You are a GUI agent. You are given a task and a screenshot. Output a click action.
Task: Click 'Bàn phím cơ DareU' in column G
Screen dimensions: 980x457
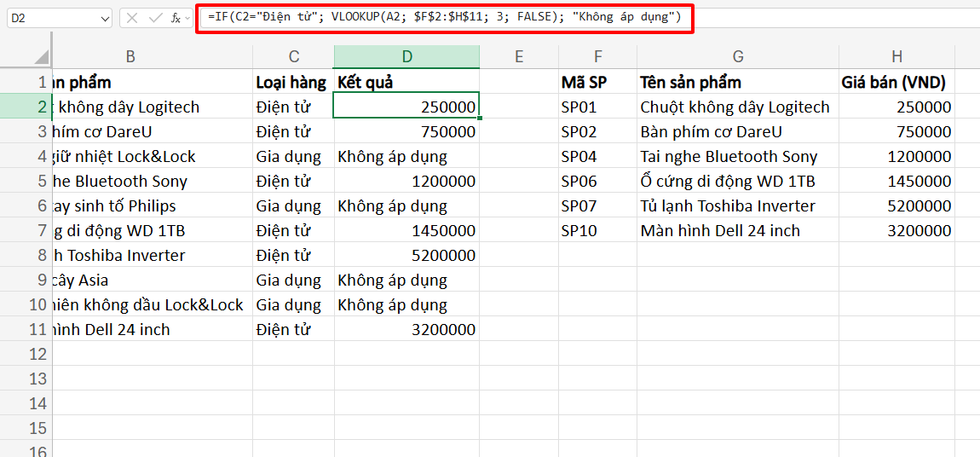tap(737, 132)
